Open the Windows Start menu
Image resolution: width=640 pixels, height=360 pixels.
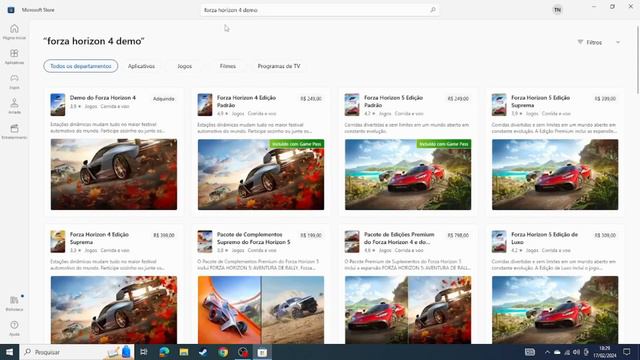pyautogui.click(x=9, y=352)
